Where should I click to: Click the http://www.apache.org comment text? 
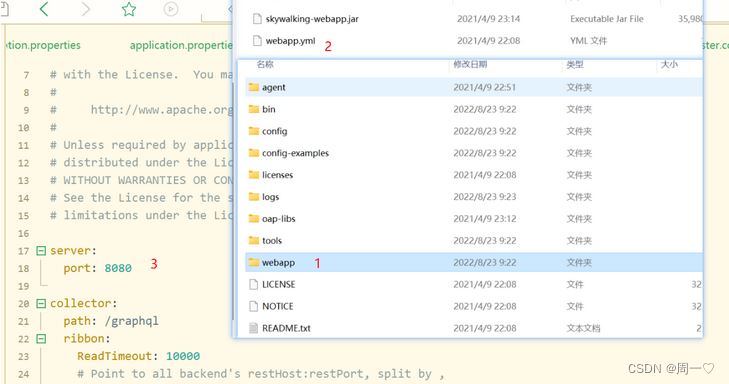point(162,110)
